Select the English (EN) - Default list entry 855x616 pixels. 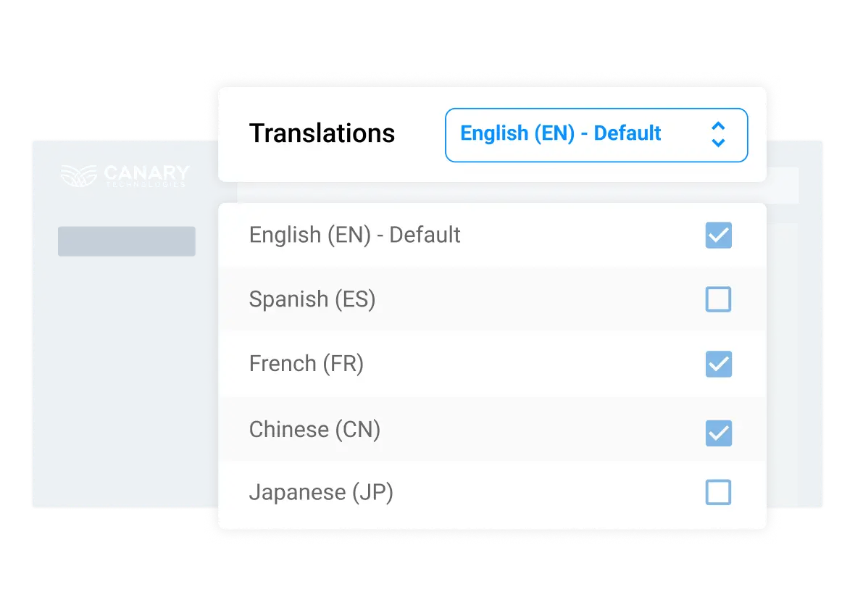(354, 235)
